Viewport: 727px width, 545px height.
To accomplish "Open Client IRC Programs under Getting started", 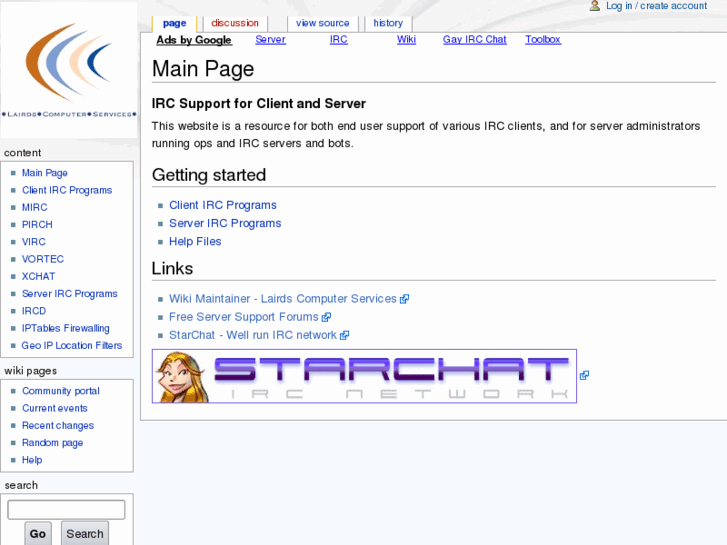I will pos(223,205).
